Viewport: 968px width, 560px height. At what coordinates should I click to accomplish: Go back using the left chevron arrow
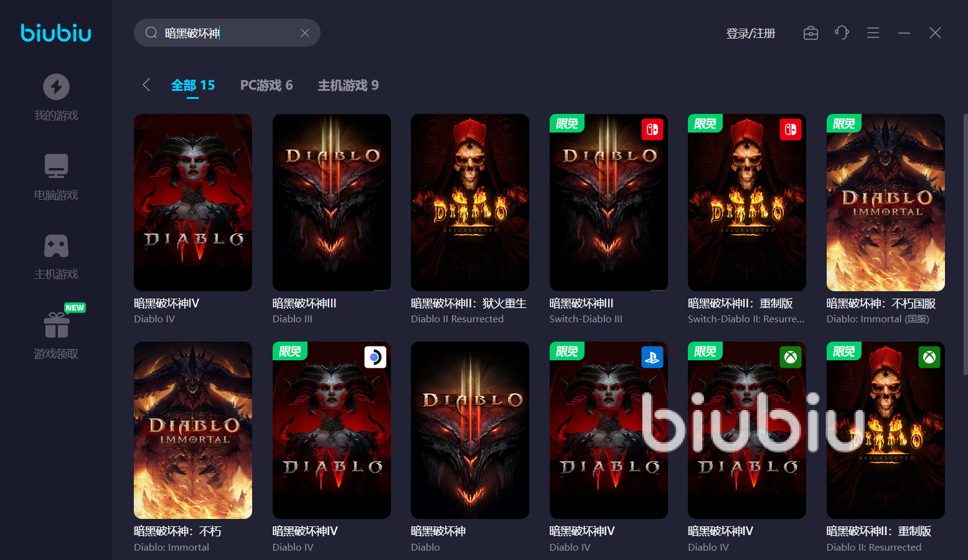(x=146, y=85)
